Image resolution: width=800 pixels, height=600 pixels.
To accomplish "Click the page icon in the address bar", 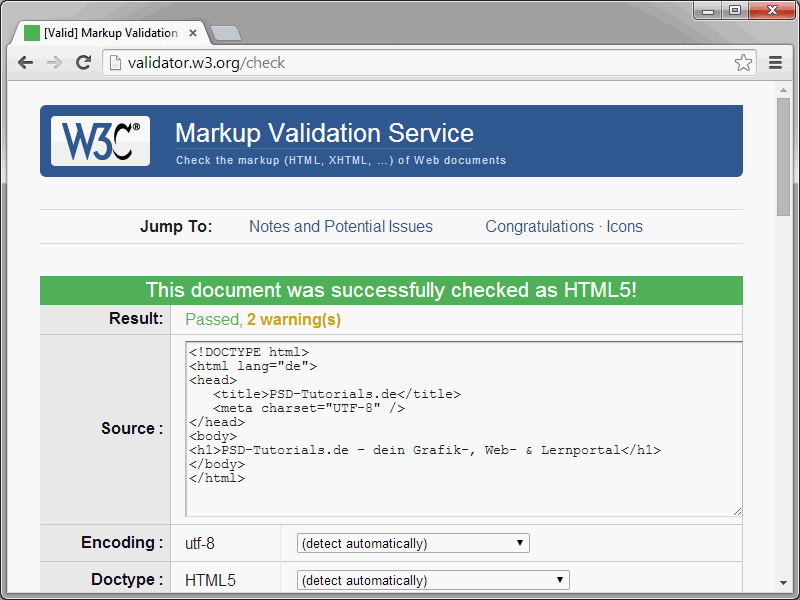I will [116, 63].
